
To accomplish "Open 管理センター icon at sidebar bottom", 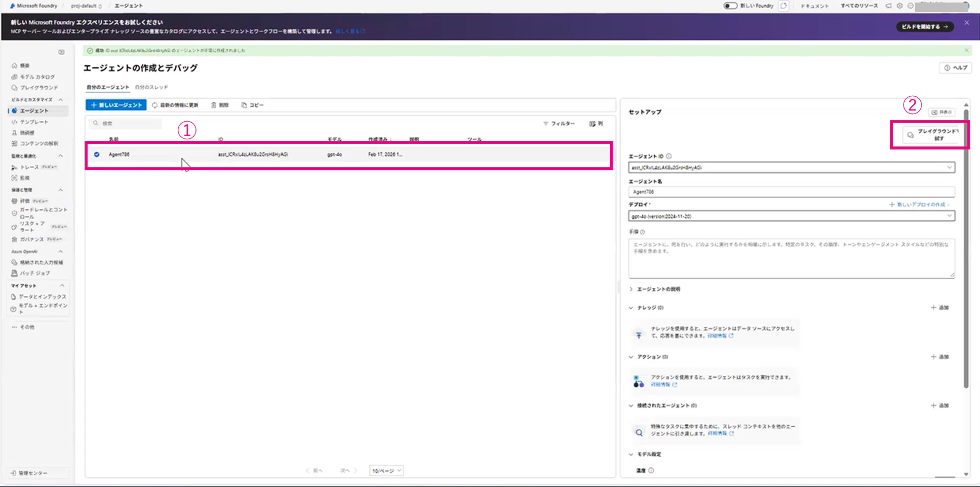I will click(x=14, y=473).
